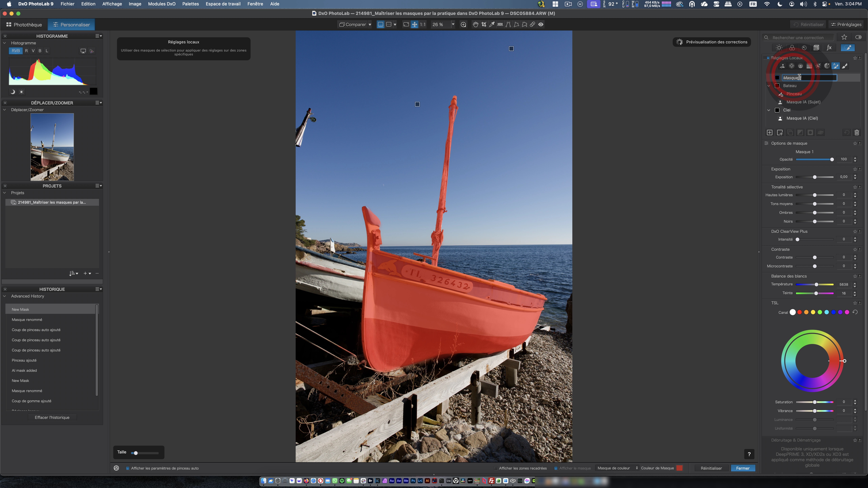Image resolution: width=868 pixels, height=488 pixels.
Task: Choose the graduated filter mask tool
Action: coord(809,66)
